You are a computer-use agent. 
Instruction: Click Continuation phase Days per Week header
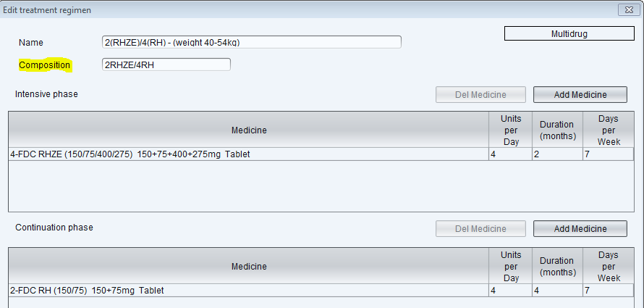(608, 266)
